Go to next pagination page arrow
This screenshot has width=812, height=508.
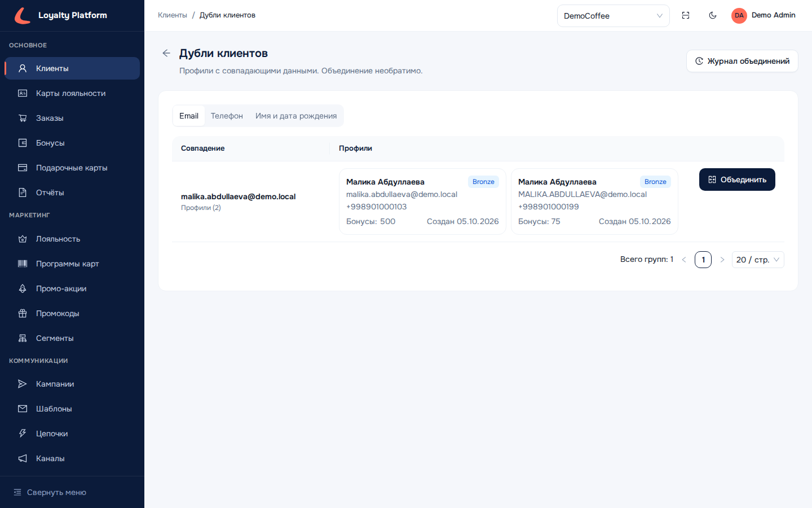click(722, 260)
